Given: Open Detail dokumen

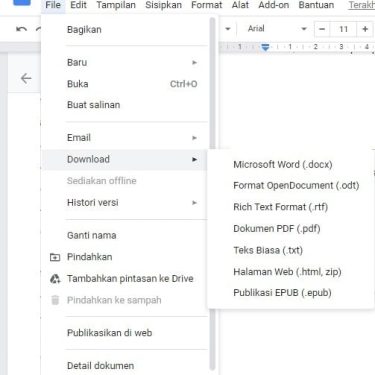Looking at the screenshot, I should click(125, 365).
